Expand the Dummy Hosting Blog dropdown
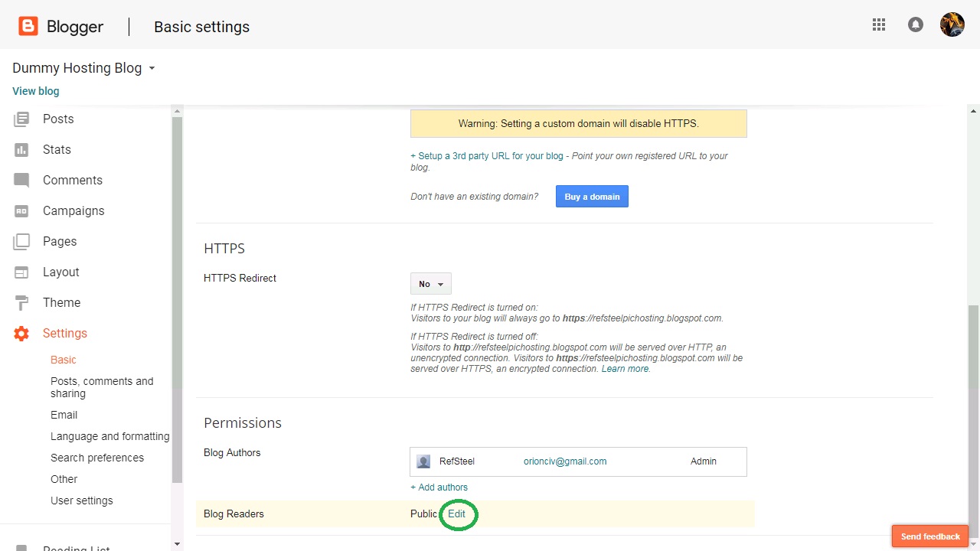 [x=152, y=68]
